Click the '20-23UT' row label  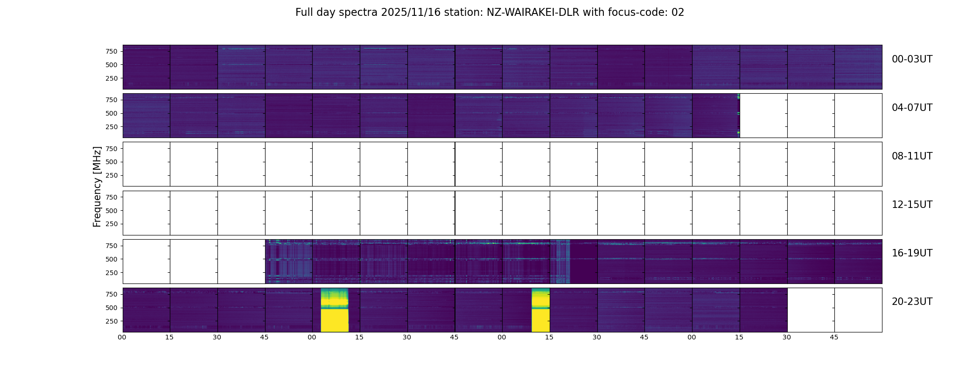[912, 302]
